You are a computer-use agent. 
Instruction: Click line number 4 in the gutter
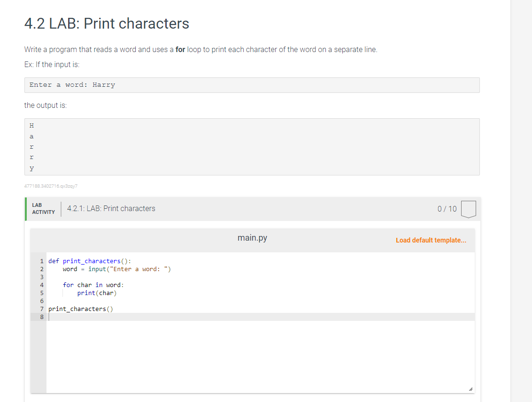click(42, 285)
